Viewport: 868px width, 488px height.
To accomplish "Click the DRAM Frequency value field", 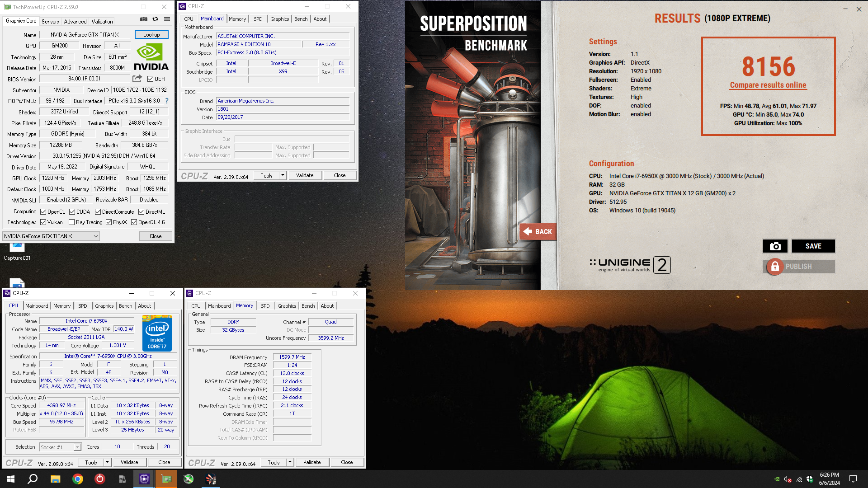I will (x=292, y=357).
